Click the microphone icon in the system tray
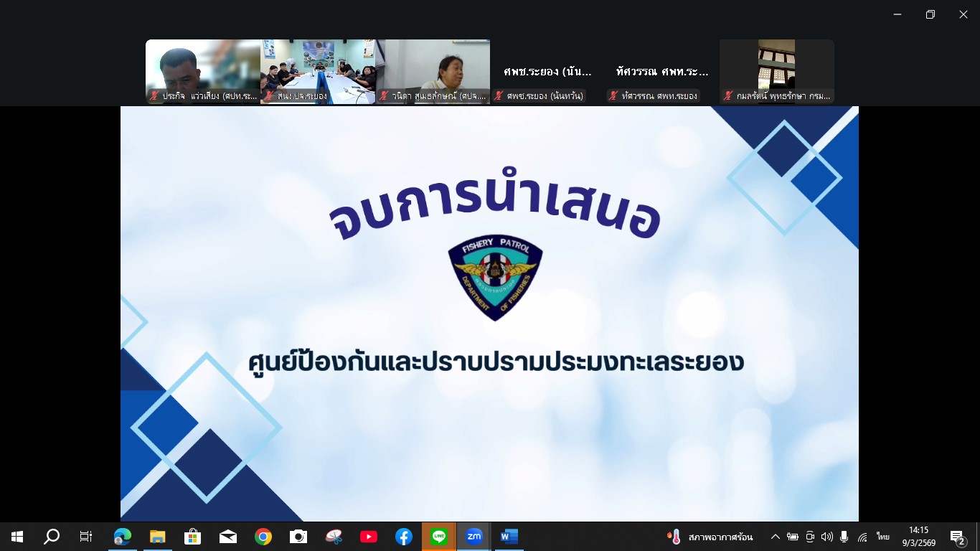The width and height of the screenshot is (980, 551). (x=844, y=537)
